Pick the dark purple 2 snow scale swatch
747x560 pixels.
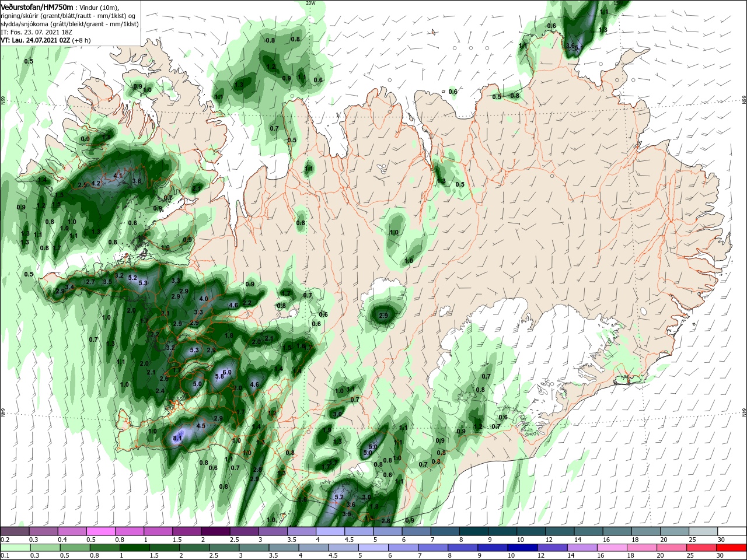(215, 531)
